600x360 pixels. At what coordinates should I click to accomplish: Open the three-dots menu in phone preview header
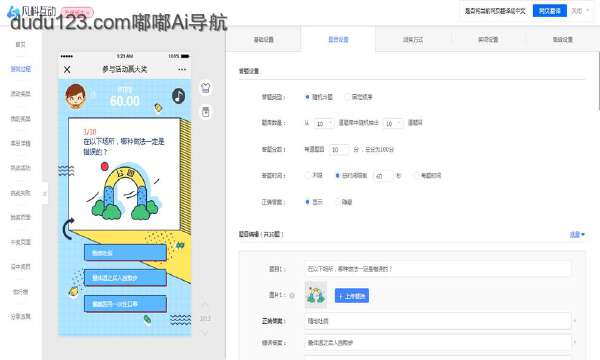[182, 70]
